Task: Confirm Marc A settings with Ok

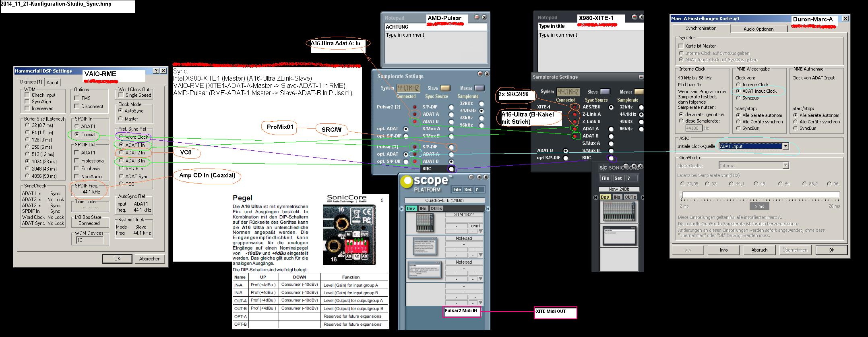Action: (831, 250)
